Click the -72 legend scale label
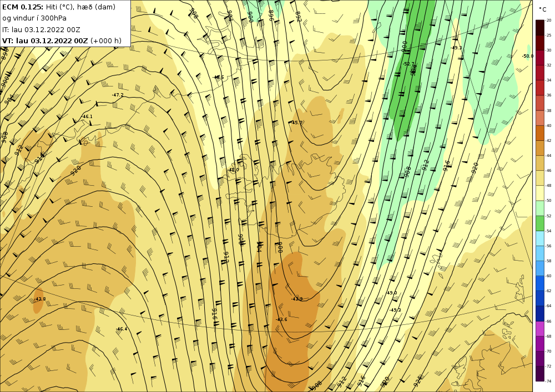The height and width of the screenshot is (392, 555). click(549, 366)
